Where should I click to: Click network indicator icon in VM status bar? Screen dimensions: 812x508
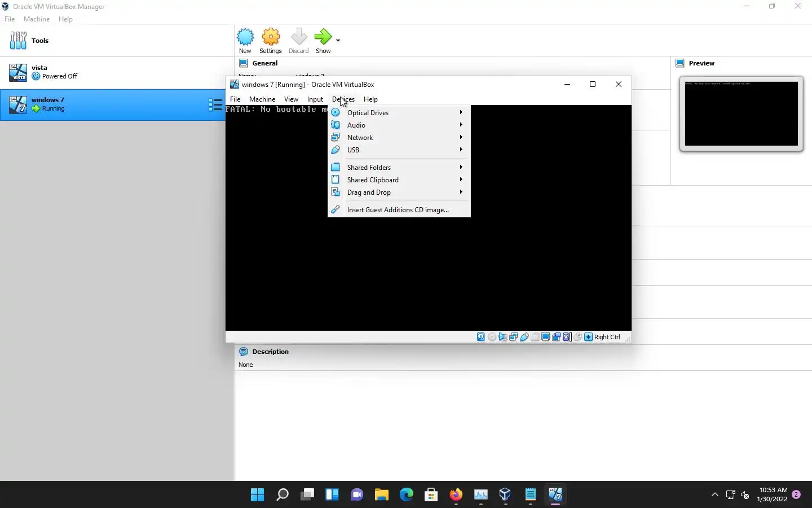513,337
